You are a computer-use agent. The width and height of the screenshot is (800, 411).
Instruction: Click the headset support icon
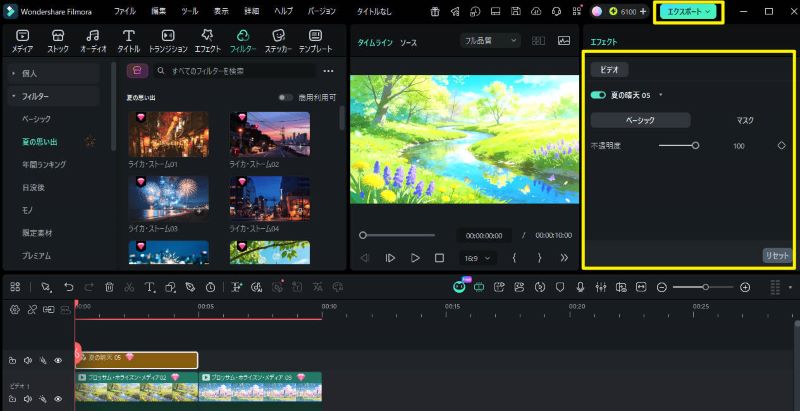[x=557, y=11]
